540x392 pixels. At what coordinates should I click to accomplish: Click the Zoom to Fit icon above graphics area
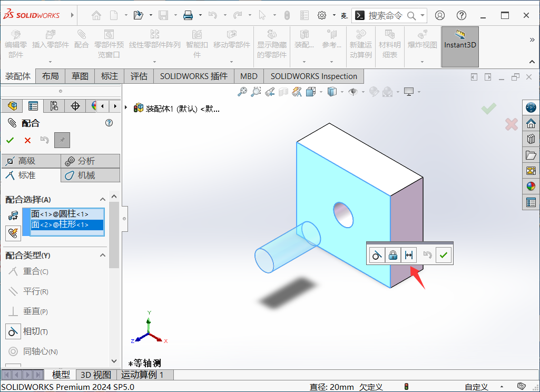point(242,91)
